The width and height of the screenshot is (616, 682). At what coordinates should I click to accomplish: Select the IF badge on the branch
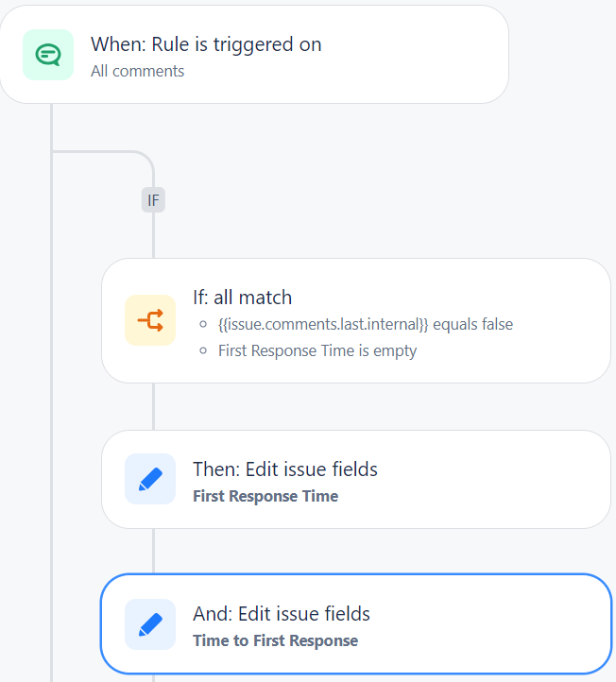[153, 200]
